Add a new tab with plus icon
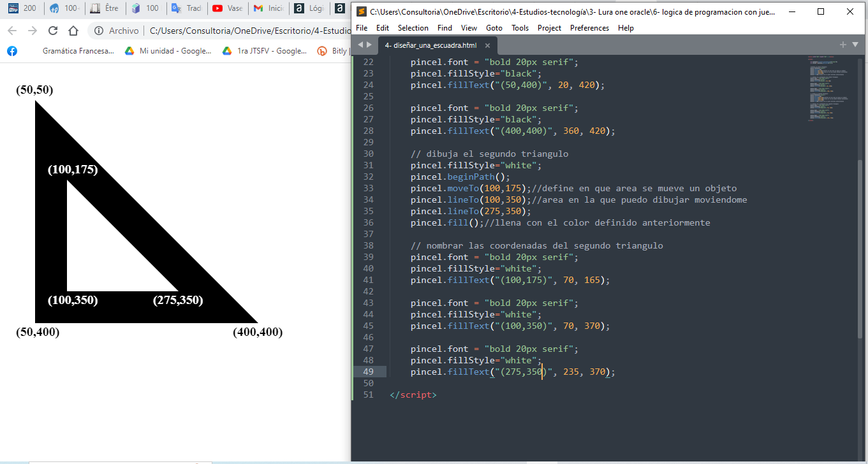The height and width of the screenshot is (464, 868). (x=843, y=45)
